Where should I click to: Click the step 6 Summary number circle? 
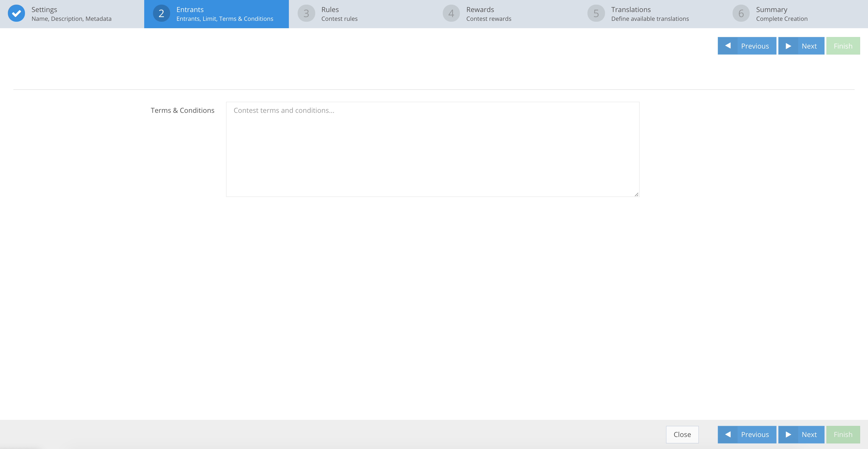741,13
